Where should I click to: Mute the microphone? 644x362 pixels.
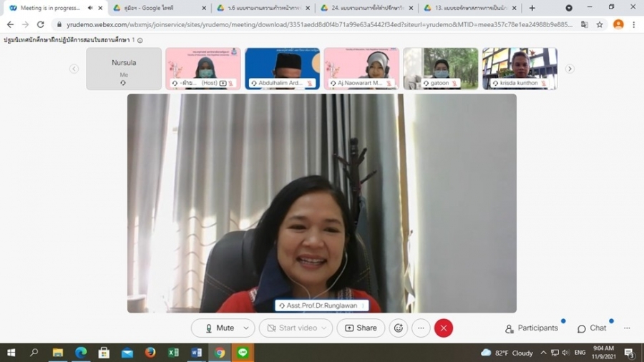coord(218,328)
